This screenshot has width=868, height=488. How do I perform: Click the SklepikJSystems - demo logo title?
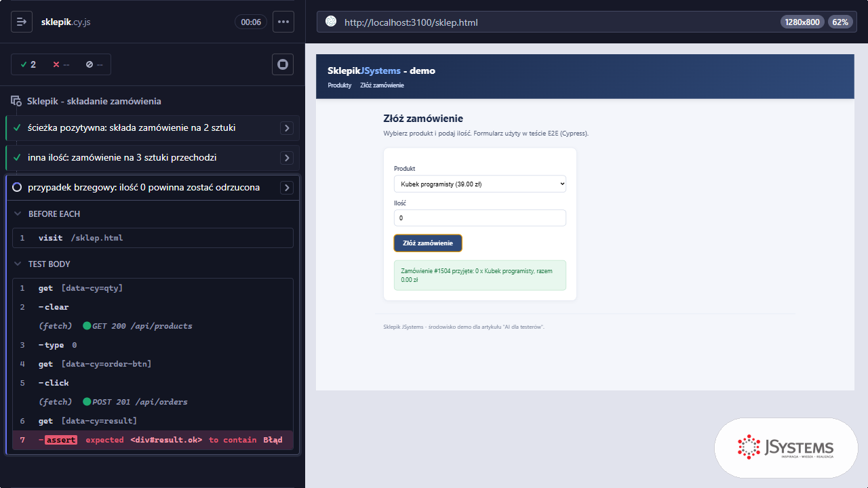pos(381,70)
